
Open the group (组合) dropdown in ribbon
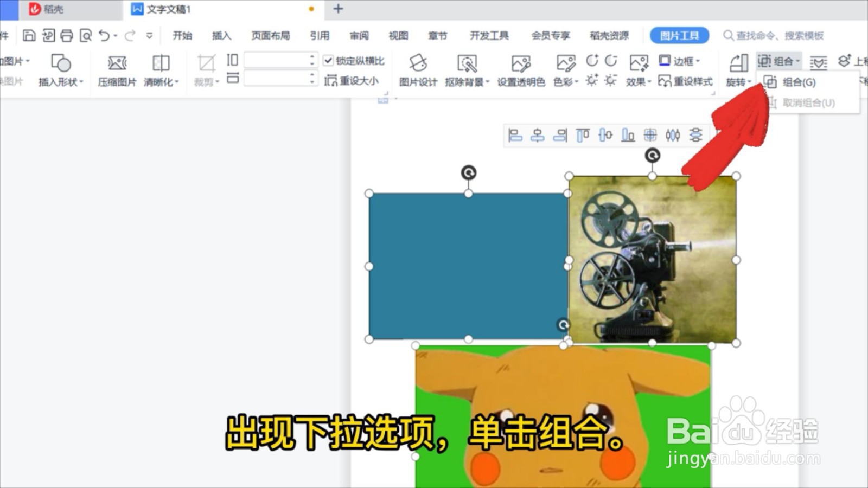[778, 61]
